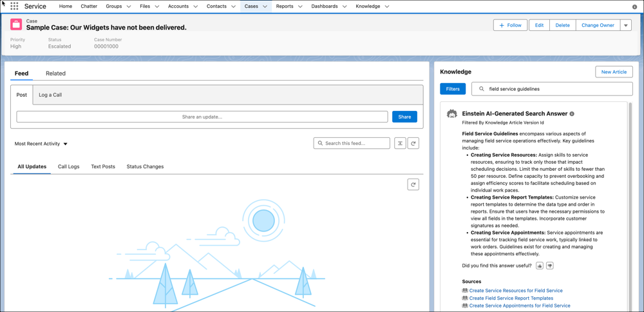This screenshot has height=312, width=644.
Task: Click article icon beside Create Service Resources
Action: click(465, 291)
